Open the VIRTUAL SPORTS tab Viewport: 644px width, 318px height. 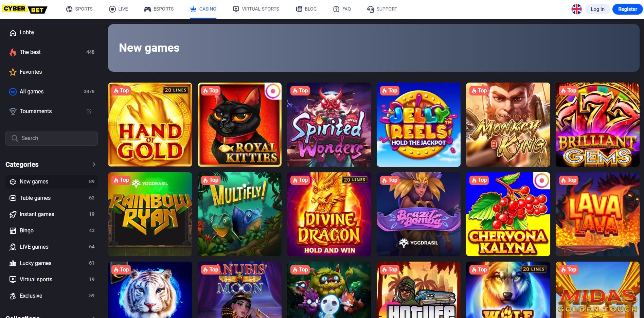256,9
